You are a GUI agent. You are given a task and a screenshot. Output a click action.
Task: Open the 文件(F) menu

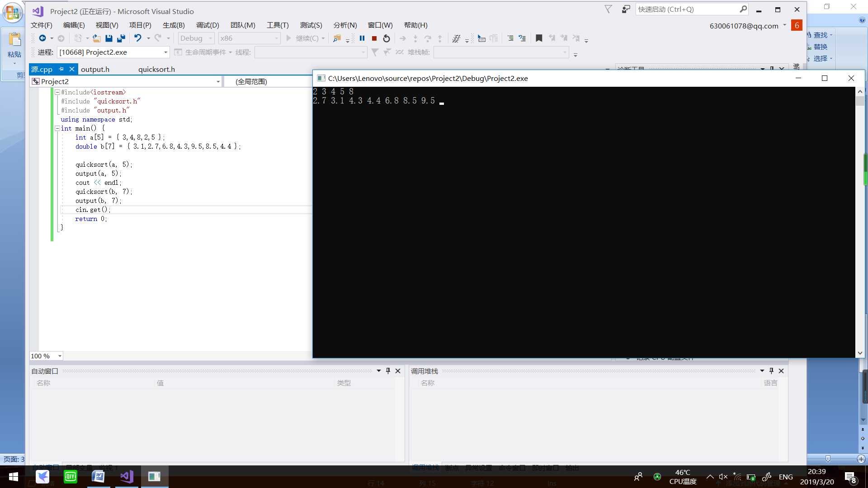point(42,25)
